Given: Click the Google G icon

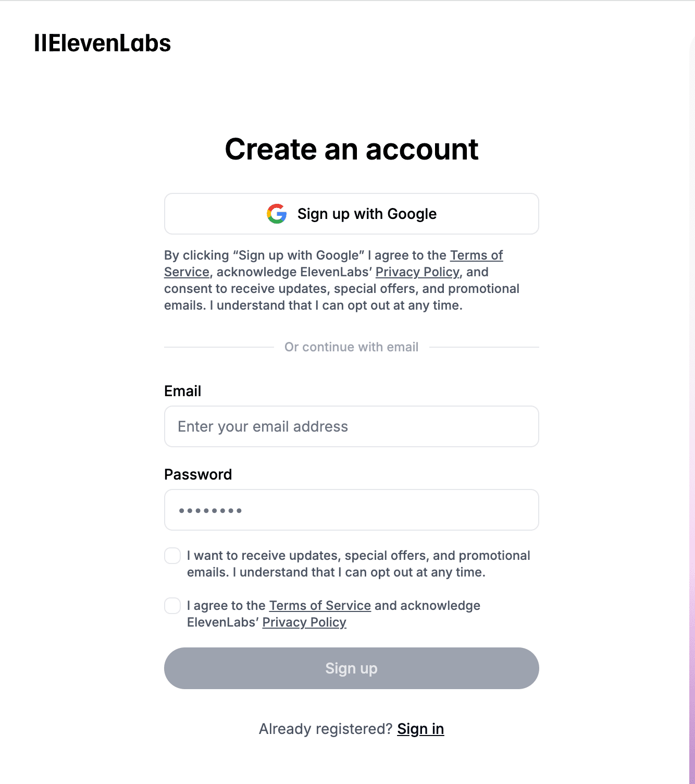Looking at the screenshot, I should pos(277,214).
